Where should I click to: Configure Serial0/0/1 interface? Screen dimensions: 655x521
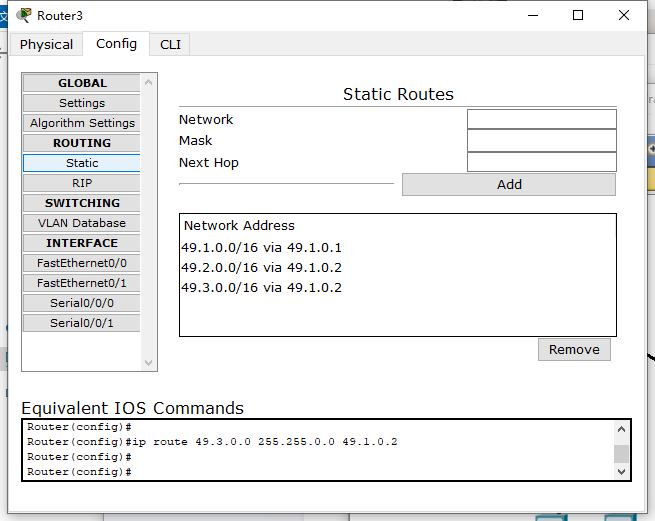click(x=82, y=323)
